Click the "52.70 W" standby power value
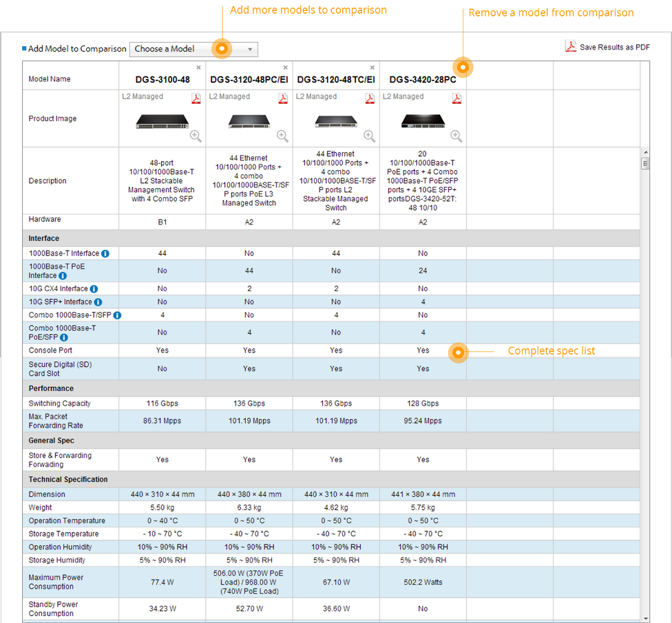The width and height of the screenshot is (672, 623). pyautogui.click(x=249, y=609)
